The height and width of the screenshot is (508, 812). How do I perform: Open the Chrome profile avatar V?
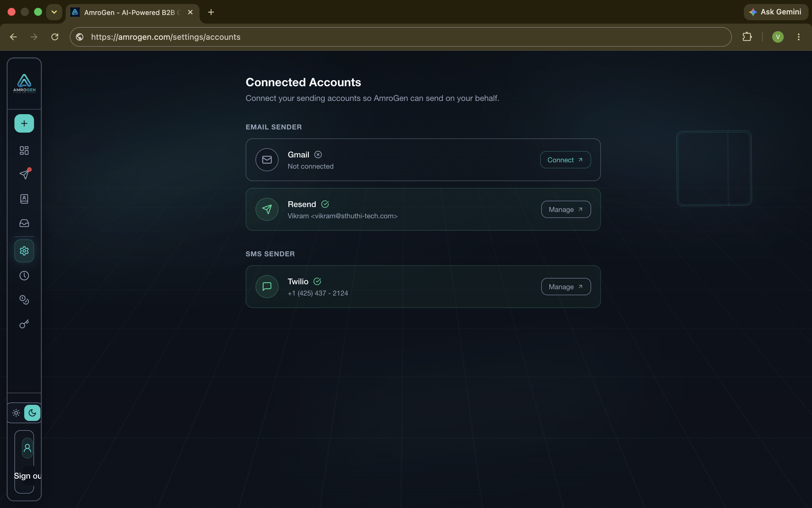[x=778, y=37]
